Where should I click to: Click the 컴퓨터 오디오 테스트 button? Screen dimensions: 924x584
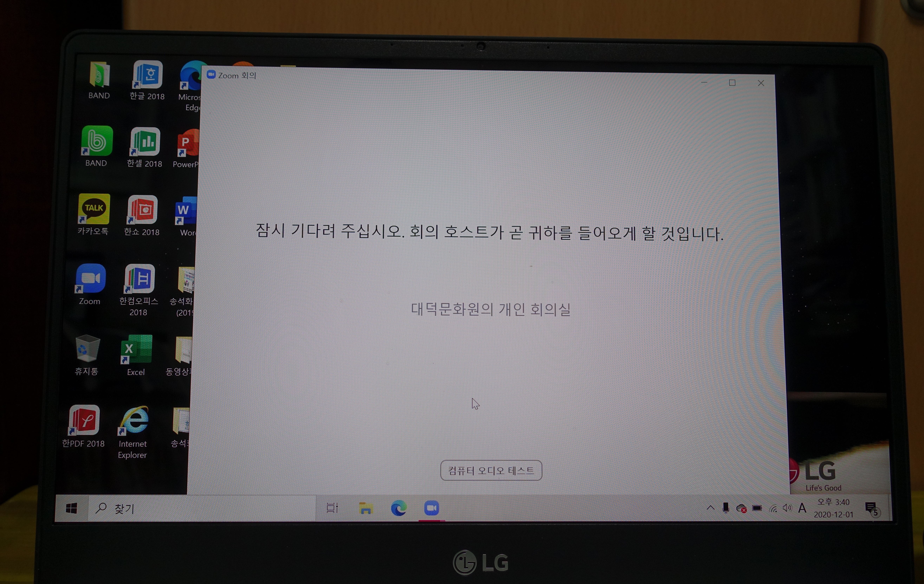[491, 470]
